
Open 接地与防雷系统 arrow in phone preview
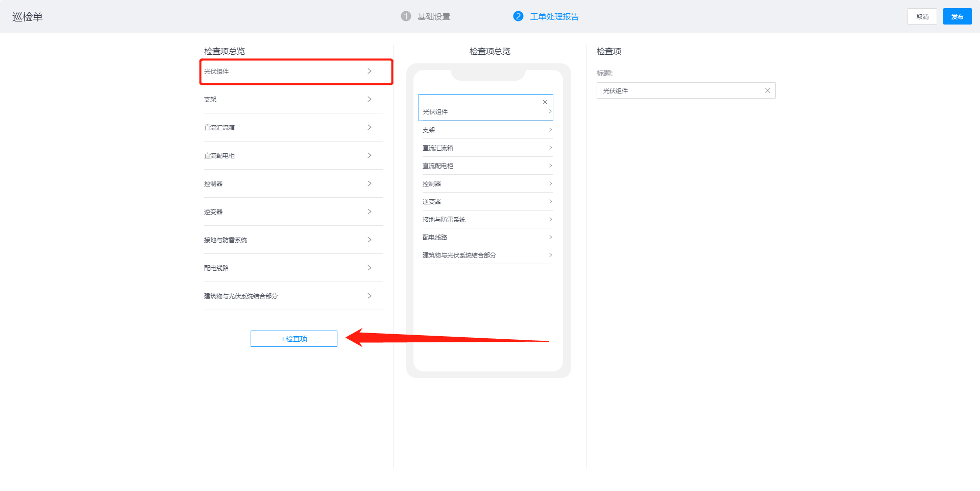tap(550, 219)
